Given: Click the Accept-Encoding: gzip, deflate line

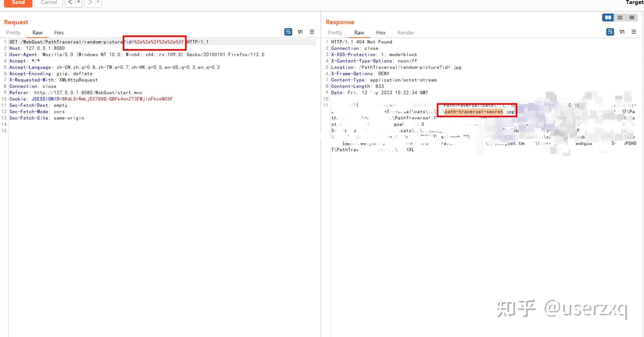Looking at the screenshot, I should 51,74.
